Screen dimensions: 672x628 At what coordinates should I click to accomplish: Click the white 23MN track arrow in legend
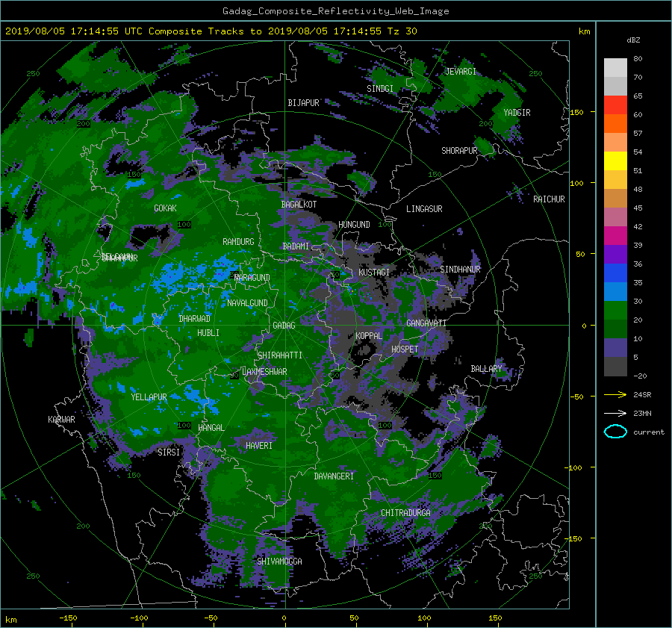pos(615,413)
